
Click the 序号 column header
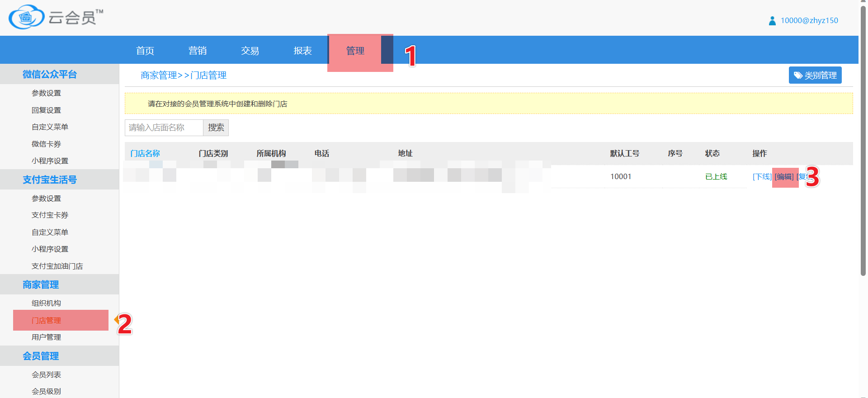click(675, 153)
